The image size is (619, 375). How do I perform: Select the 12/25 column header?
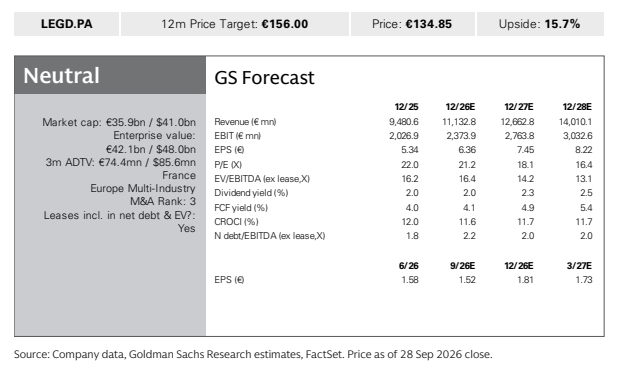click(406, 107)
